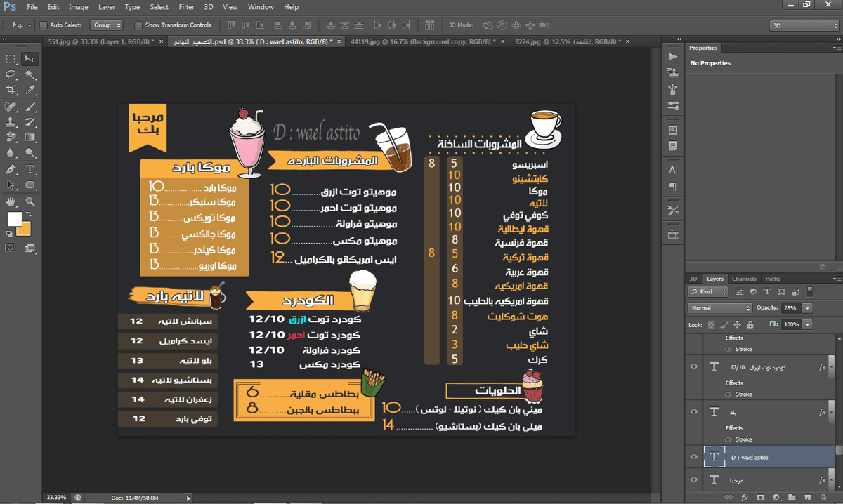This screenshot has width=843, height=504.
Task: Switch to the 551.jpg document tab
Action: [100, 41]
